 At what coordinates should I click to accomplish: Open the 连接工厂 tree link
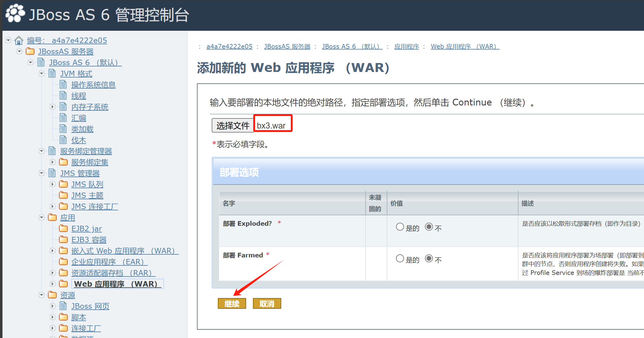coord(86,328)
